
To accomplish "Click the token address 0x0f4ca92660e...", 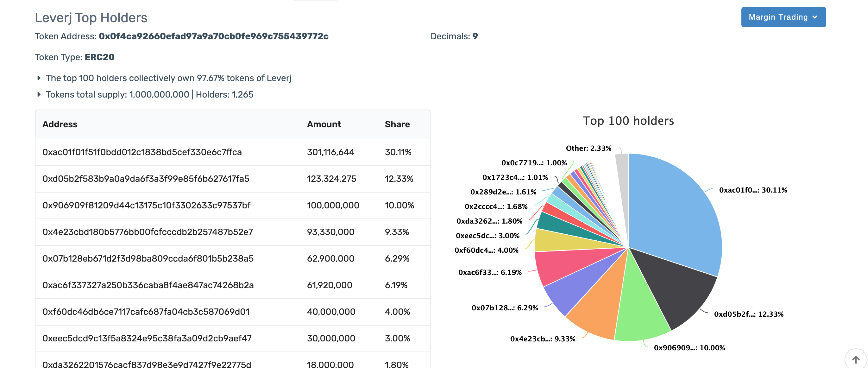I will click(213, 36).
